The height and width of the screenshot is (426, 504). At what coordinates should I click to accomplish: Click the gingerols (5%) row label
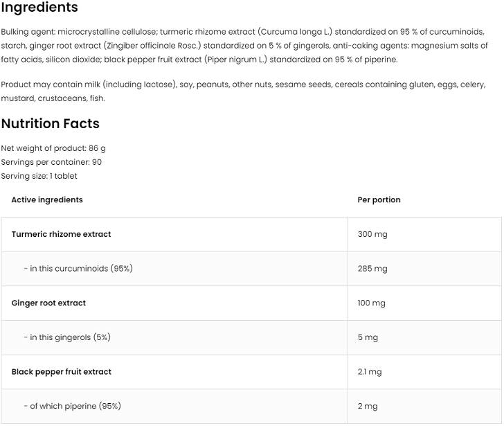coord(66,337)
